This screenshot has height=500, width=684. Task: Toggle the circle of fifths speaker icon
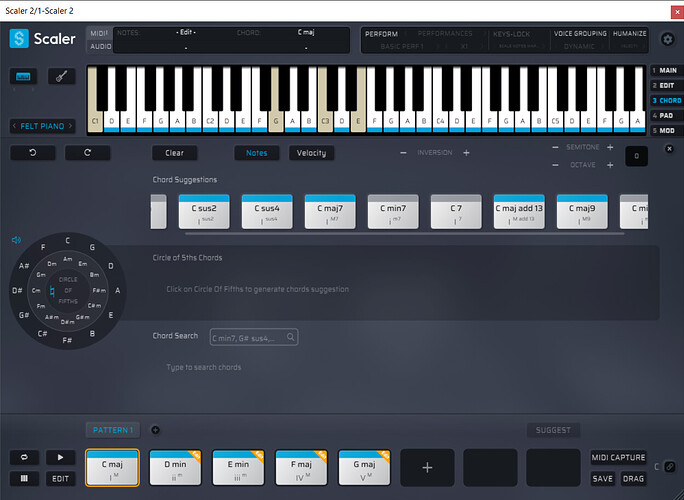coord(16,240)
